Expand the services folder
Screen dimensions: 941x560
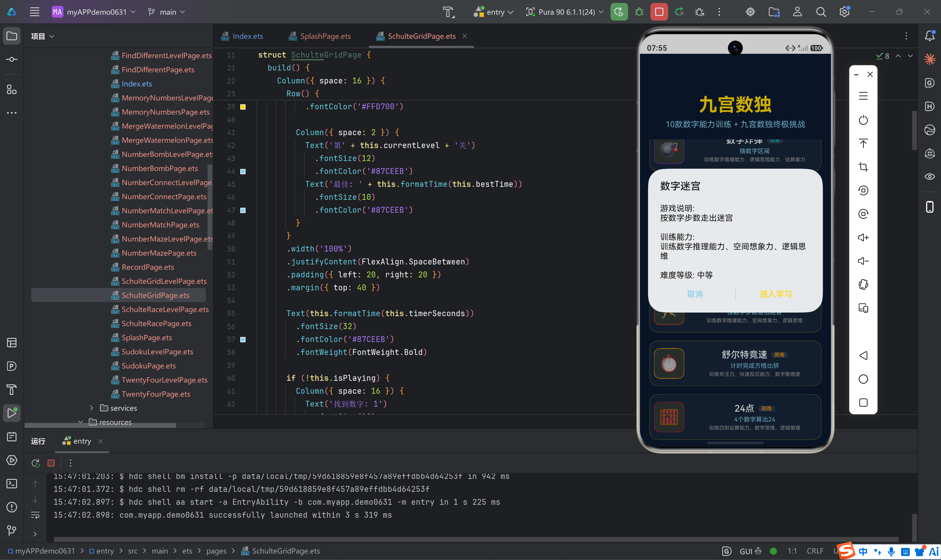(91, 408)
